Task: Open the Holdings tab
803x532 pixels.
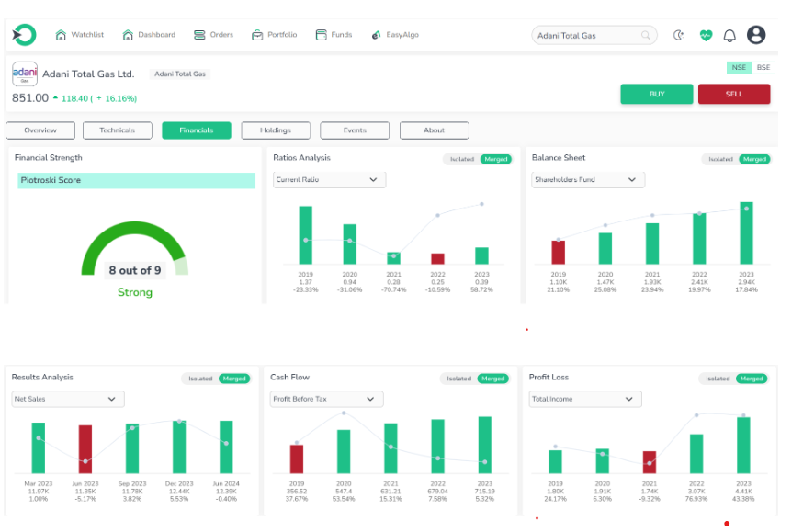Action: 276,130
